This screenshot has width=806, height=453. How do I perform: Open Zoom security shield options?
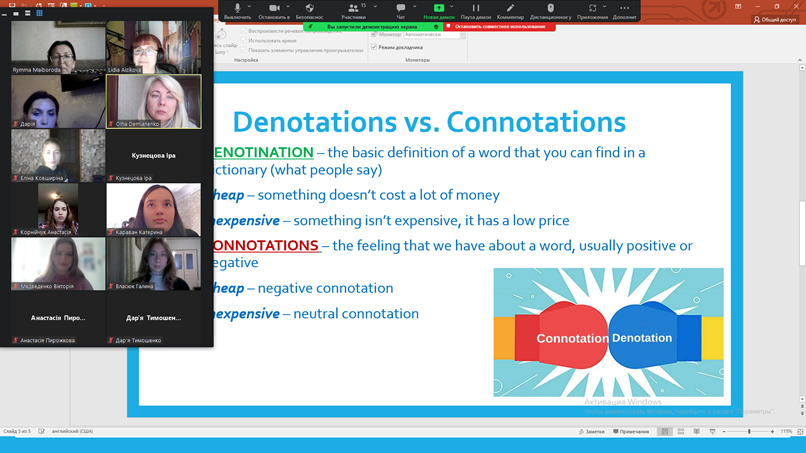pyautogui.click(x=309, y=9)
